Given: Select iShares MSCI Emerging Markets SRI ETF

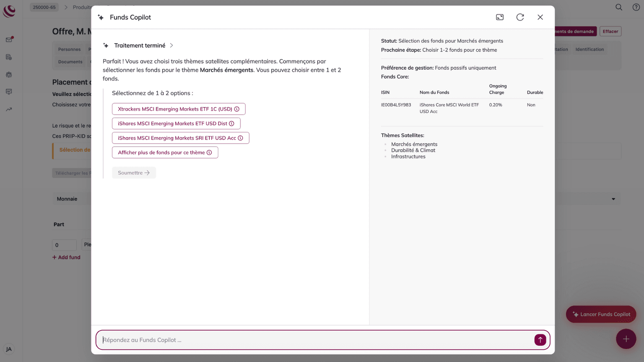Looking at the screenshot, I should [177, 138].
